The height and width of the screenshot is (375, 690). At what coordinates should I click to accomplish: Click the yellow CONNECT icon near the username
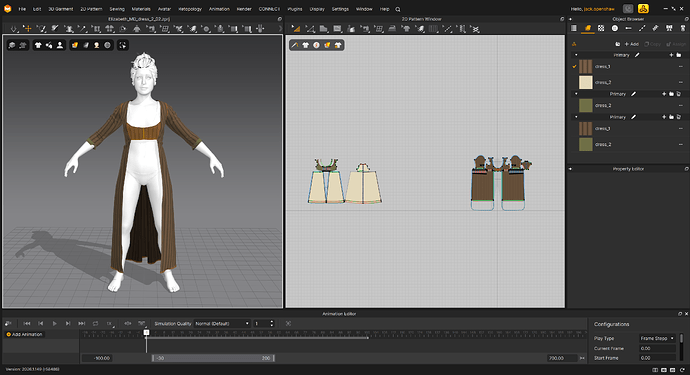[x=643, y=9]
